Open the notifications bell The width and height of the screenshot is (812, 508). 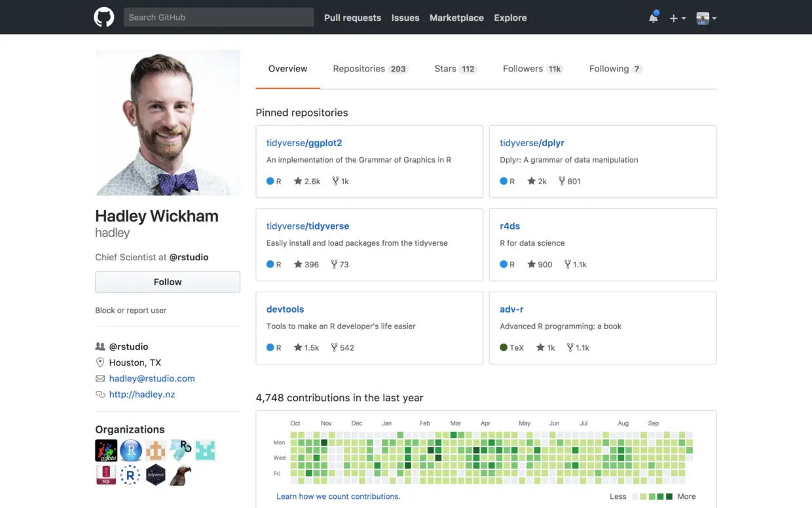tap(654, 18)
